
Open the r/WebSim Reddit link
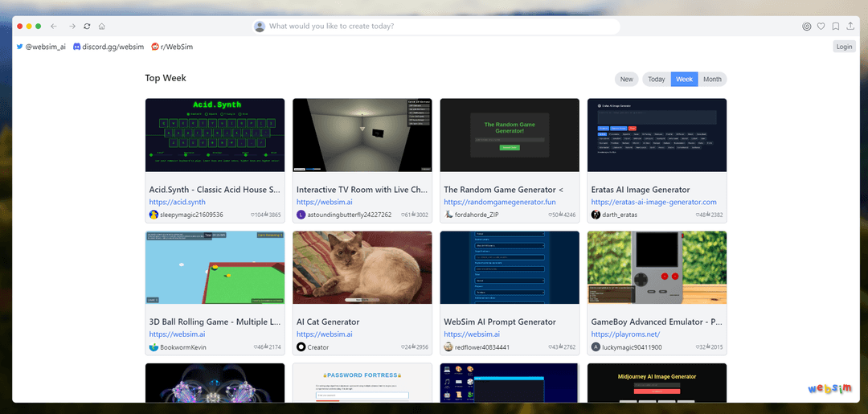[172, 47]
